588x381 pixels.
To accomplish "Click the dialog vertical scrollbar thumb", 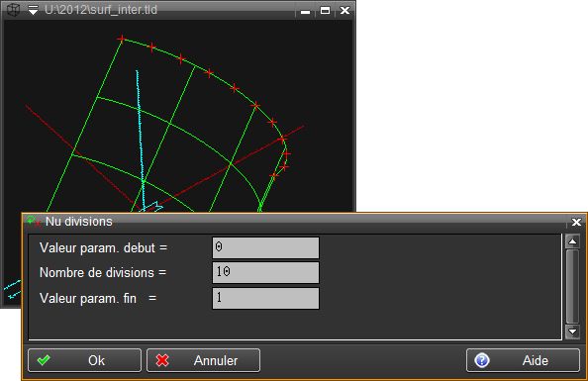I will coord(572,287).
